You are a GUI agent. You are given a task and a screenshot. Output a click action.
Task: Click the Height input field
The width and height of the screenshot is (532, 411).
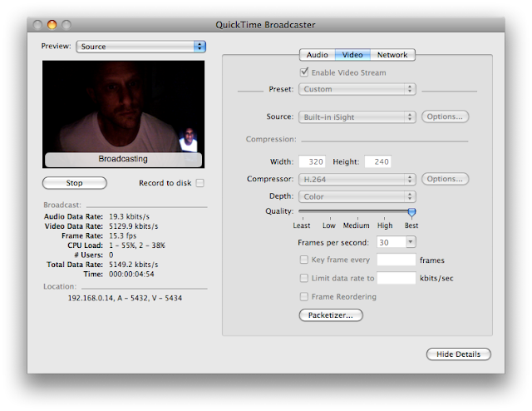377,161
